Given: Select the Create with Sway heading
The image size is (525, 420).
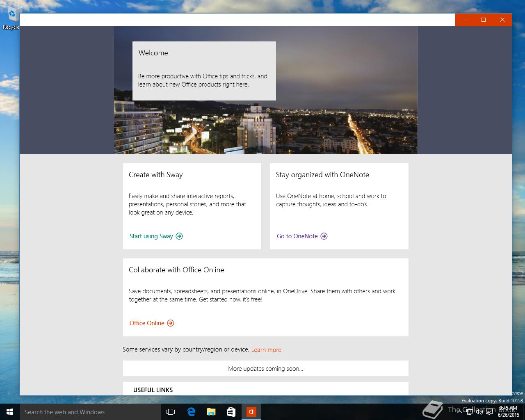Looking at the screenshot, I should (156, 175).
